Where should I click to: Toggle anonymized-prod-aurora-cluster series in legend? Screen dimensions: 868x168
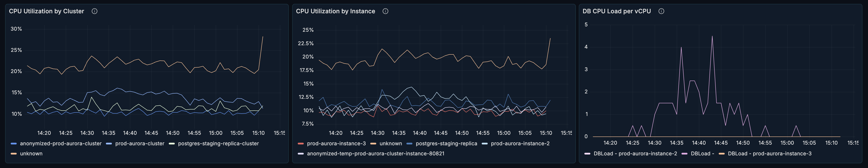[61, 144]
